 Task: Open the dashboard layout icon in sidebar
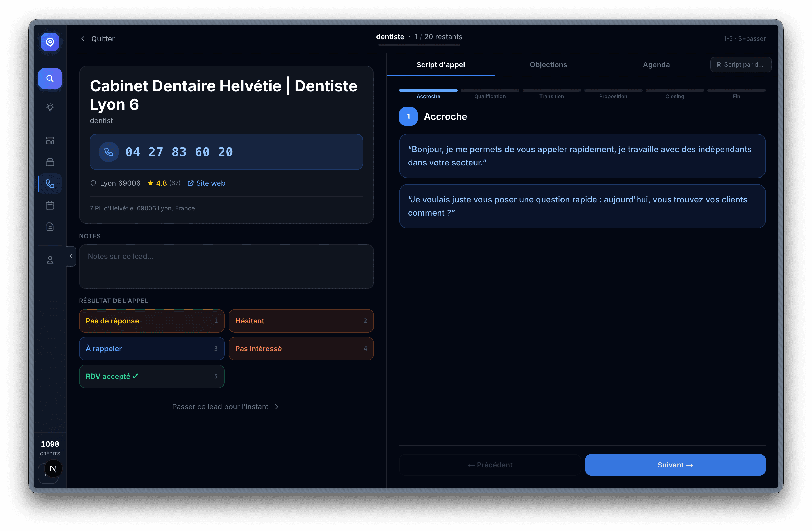pyautogui.click(x=50, y=141)
